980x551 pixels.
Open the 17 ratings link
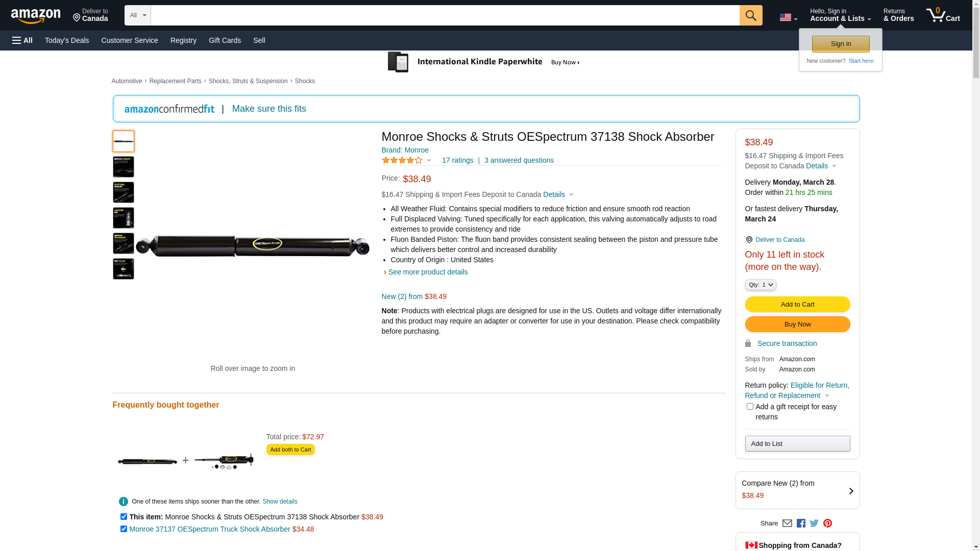[x=457, y=160]
